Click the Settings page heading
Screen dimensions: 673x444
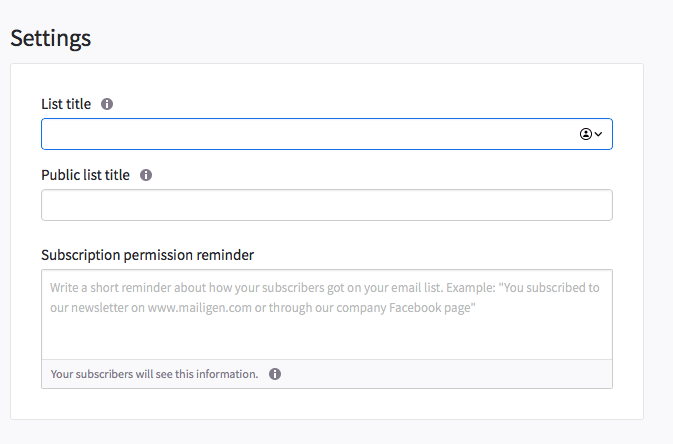point(51,38)
